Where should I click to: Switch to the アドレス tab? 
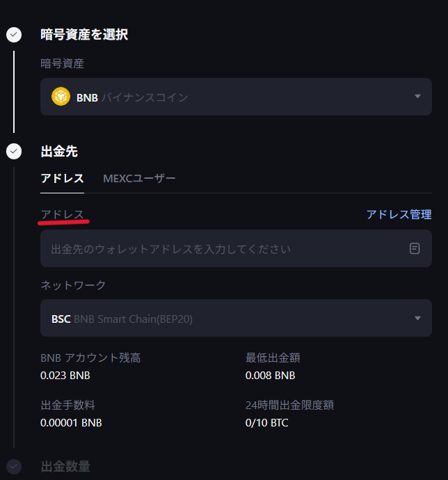62,178
